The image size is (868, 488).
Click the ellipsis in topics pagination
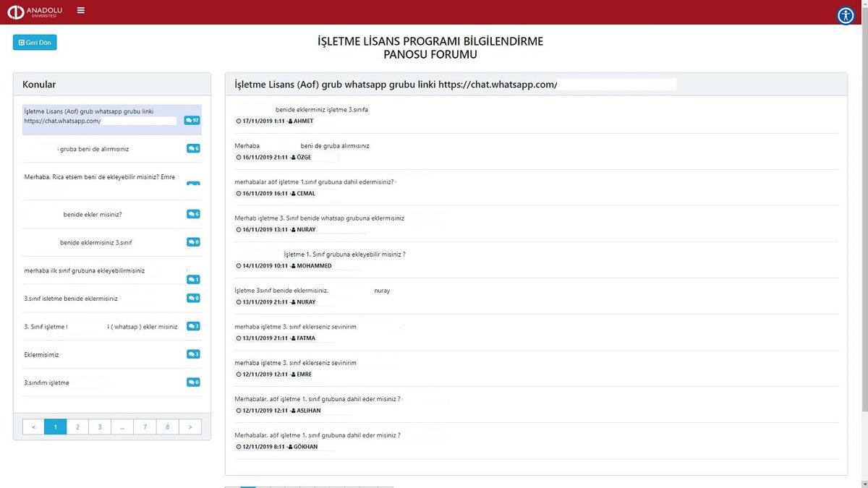(x=122, y=427)
